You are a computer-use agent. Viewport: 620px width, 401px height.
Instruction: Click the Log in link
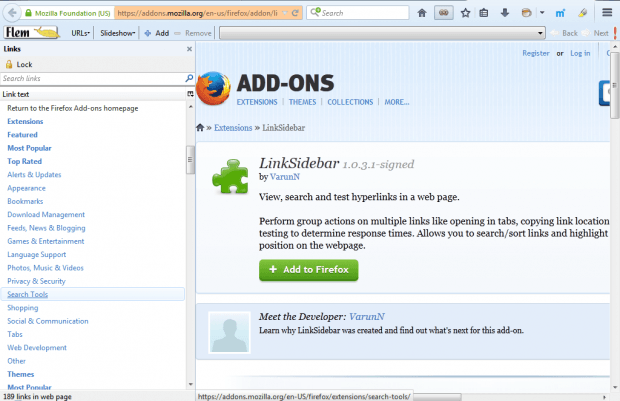pyautogui.click(x=580, y=53)
